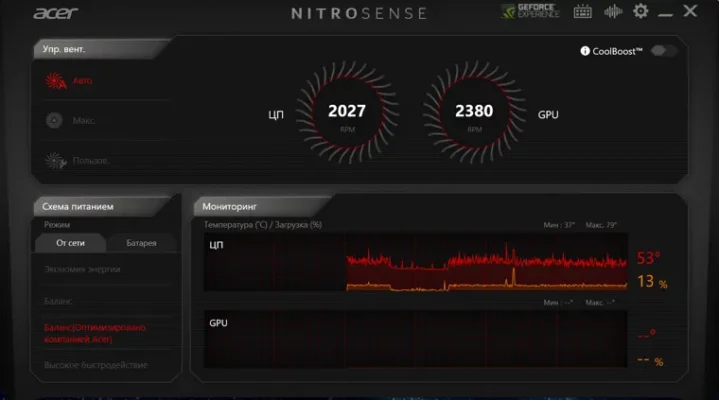Image resolution: width=719 pixels, height=400 pixels.
Task: Open GeForce Experience from the title bar
Action: tap(530, 11)
